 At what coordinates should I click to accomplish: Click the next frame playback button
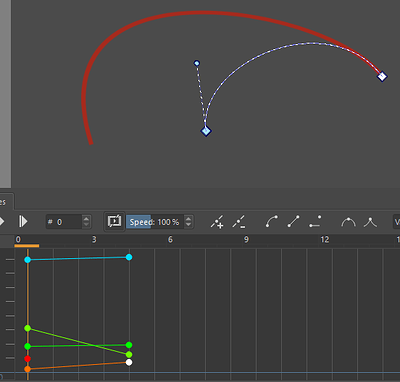click(23, 221)
